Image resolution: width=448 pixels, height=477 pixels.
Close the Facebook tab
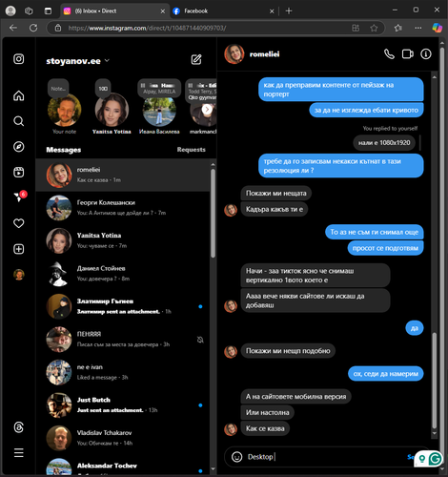click(x=272, y=11)
